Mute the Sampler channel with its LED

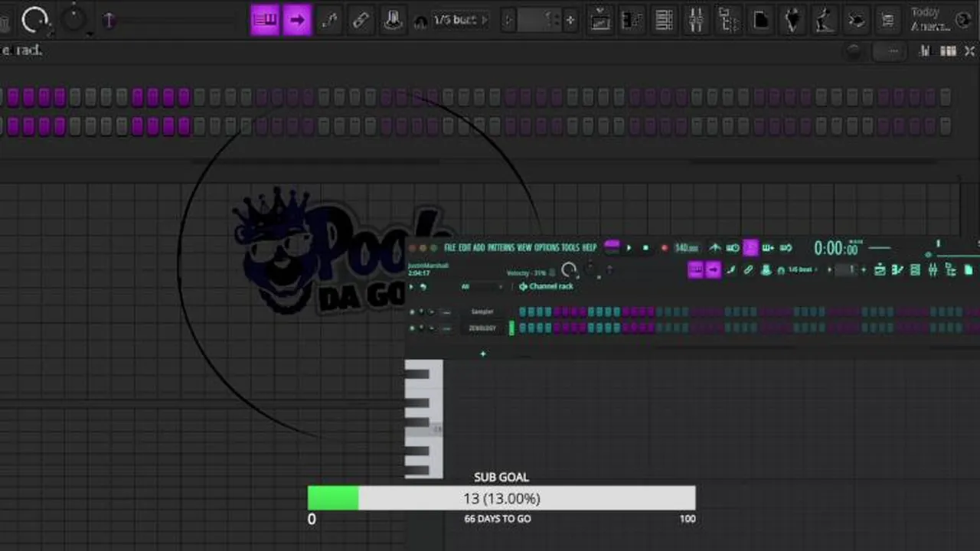coord(412,311)
